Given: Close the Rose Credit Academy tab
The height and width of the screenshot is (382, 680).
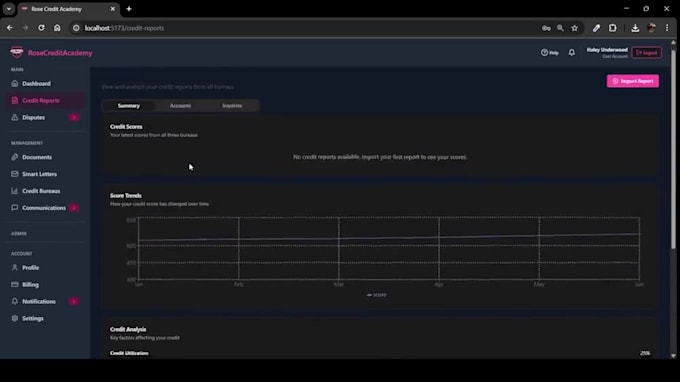Looking at the screenshot, I should (x=113, y=9).
